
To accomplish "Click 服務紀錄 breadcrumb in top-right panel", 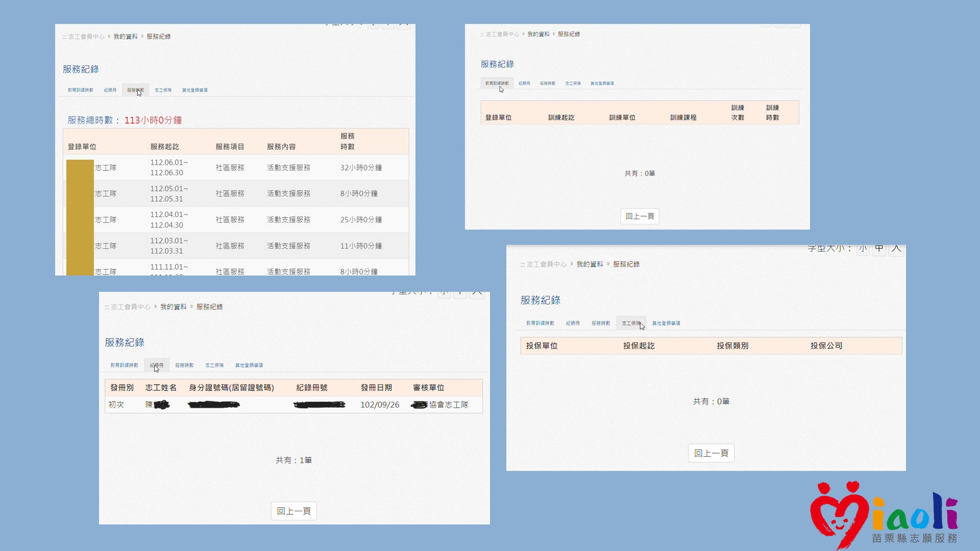I will tap(569, 34).
